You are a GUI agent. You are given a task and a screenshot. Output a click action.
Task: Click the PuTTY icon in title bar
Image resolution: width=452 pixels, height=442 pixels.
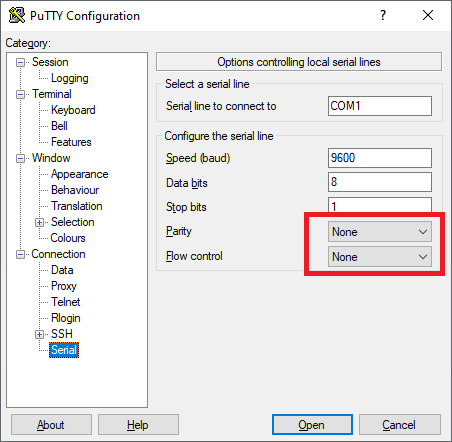(17, 15)
